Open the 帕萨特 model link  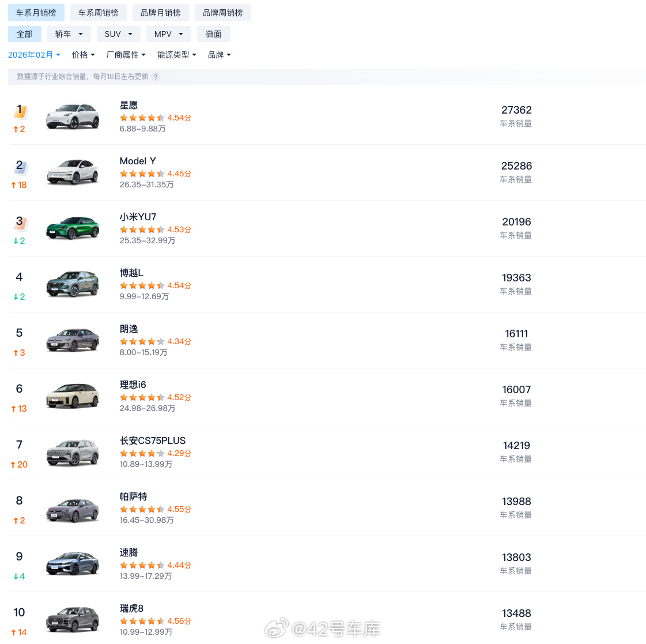click(133, 496)
